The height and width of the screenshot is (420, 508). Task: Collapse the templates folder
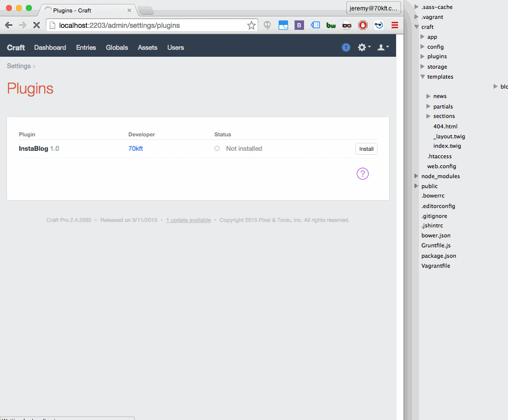(422, 77)
